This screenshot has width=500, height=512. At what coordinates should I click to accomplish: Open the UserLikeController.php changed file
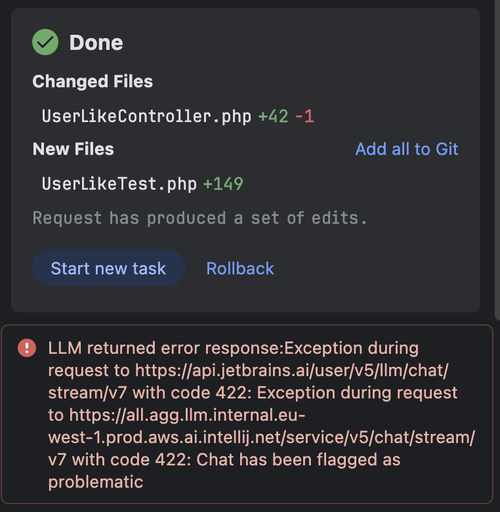point(146,116)
